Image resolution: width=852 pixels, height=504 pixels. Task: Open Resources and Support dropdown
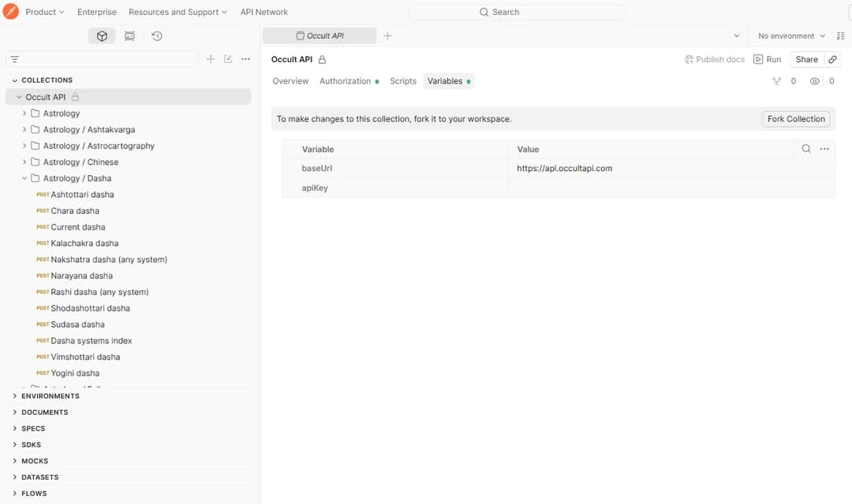pyautogui.click(x=177, y=12)
